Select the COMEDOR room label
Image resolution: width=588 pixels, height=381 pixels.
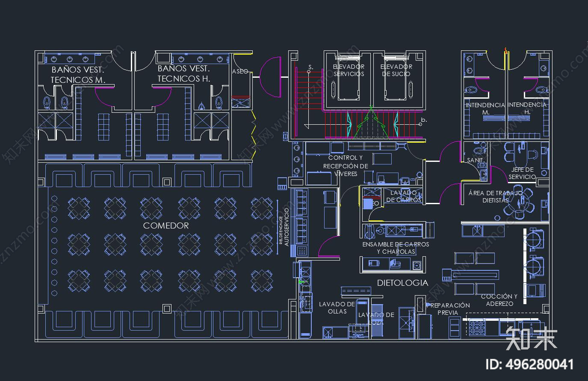click(166, 226)
